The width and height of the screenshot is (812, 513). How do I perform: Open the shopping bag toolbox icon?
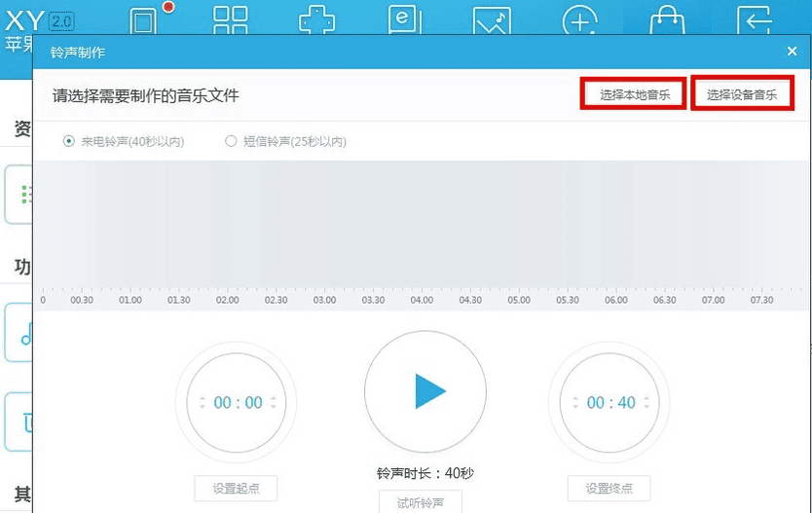(x=667, y=21)
